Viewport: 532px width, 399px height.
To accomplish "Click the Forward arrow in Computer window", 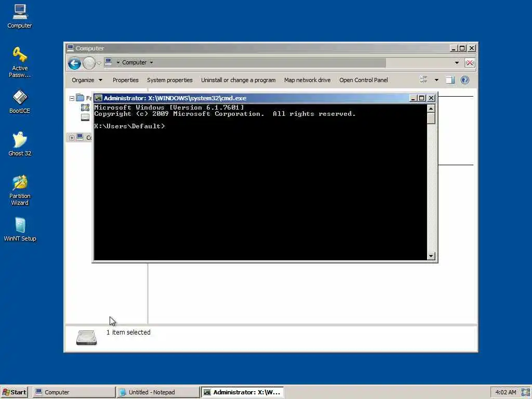I will click(89, 63).
